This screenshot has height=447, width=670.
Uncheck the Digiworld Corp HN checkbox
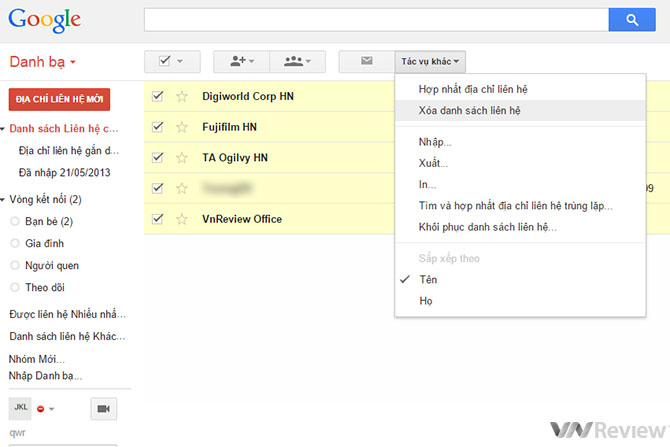(x=158, y=97)
